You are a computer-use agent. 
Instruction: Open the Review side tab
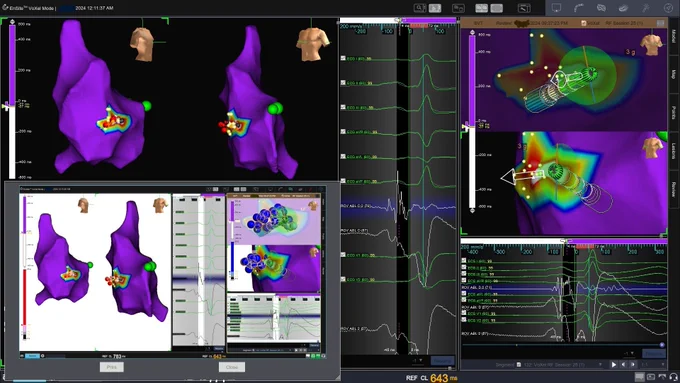(674, 189)
